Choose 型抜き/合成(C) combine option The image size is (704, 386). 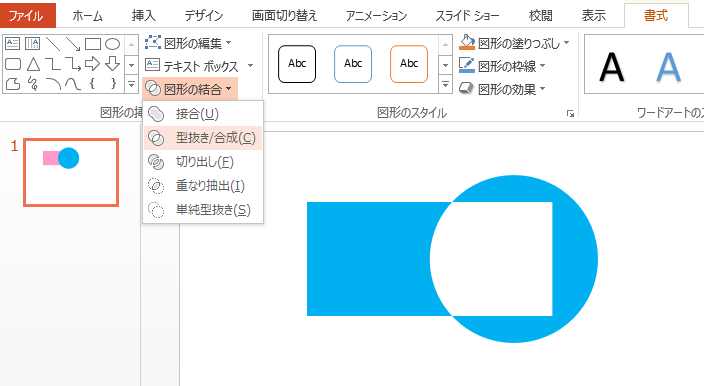click(203, 138)
